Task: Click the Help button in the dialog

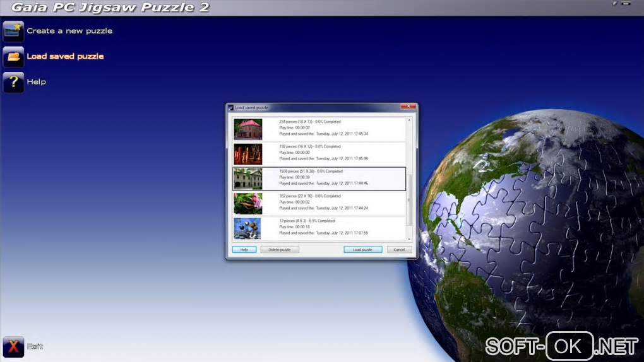Action: click(x=244, y=250)
